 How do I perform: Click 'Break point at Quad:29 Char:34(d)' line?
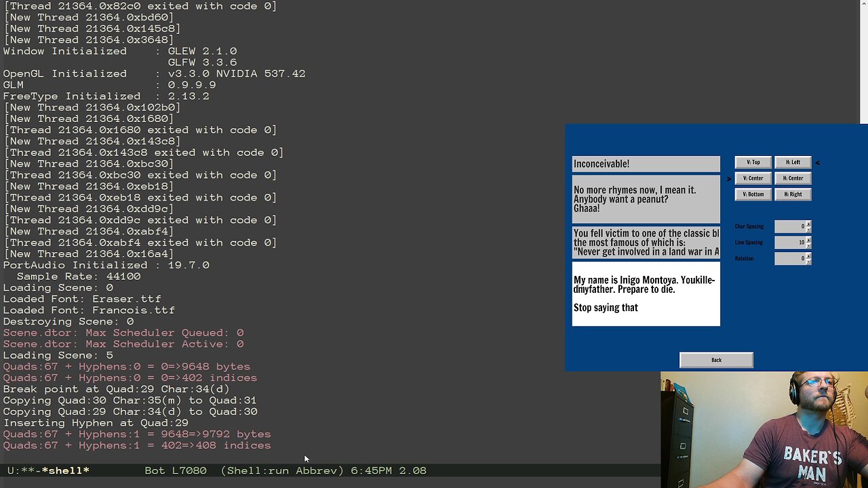pyautogui.click(x=117, y=389)
